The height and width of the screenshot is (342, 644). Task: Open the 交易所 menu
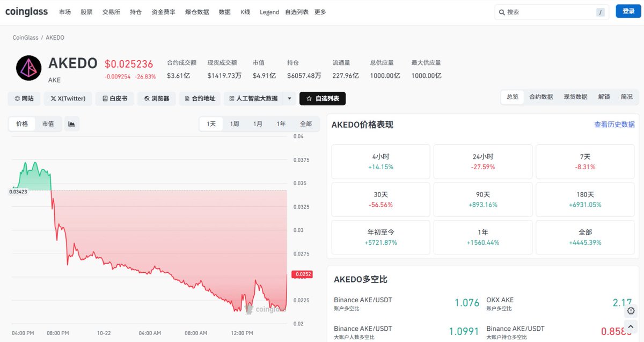point(111,12)
